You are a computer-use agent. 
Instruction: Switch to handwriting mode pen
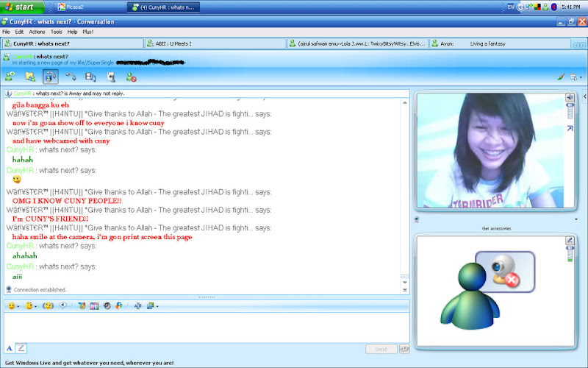21,348
